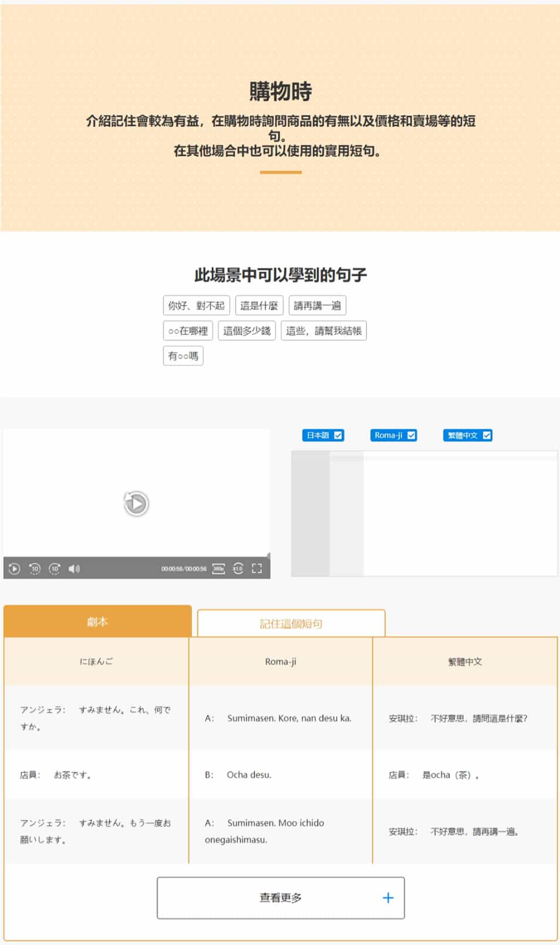Select the 這個多少錢 phrase tag
Image resolution: width=560 pixels, height=945 pixels.
247,331
